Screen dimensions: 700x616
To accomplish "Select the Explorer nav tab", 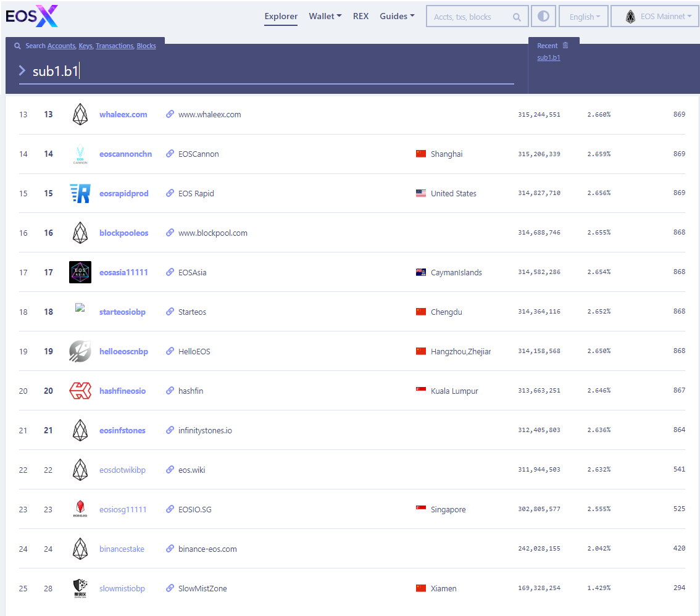I will click(x=281, y=16).
